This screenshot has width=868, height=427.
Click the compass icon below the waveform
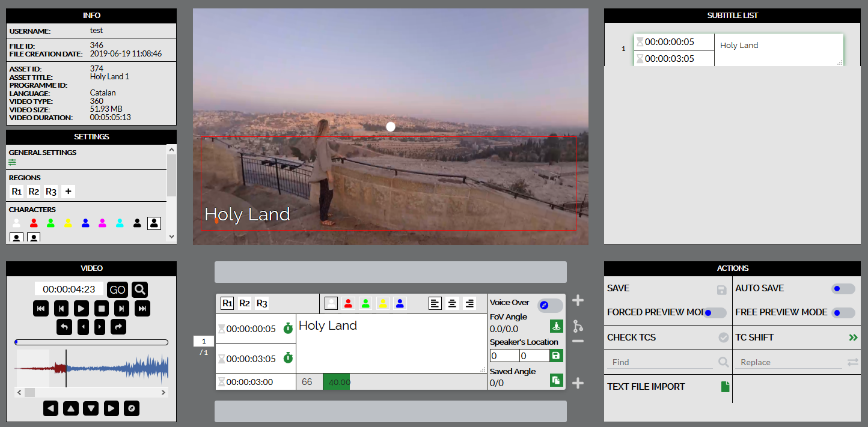coord(132,408)
